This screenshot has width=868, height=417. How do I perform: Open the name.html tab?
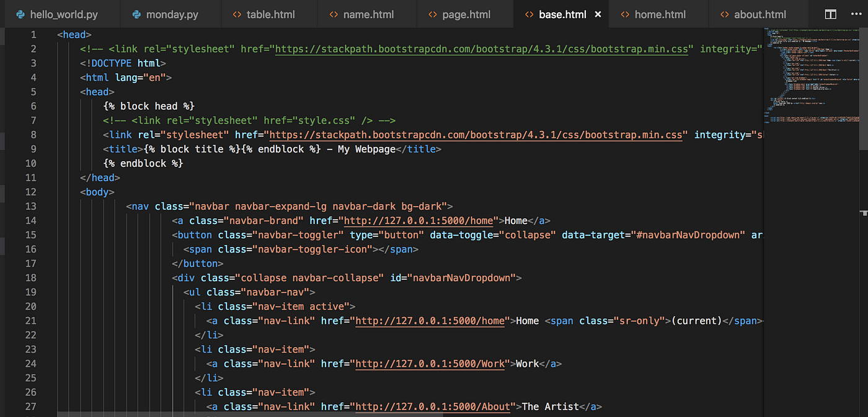[366, 14]
